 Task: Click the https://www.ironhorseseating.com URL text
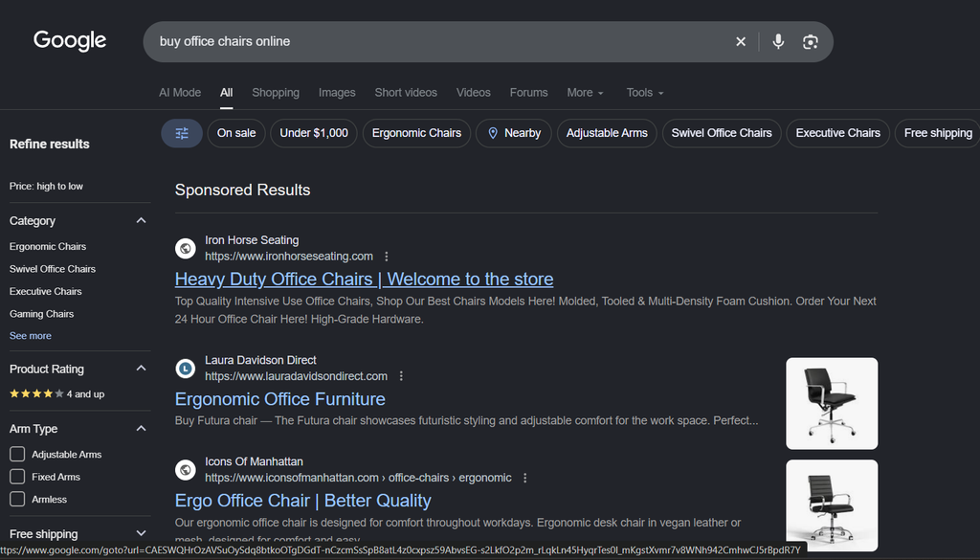click(289, 257)
